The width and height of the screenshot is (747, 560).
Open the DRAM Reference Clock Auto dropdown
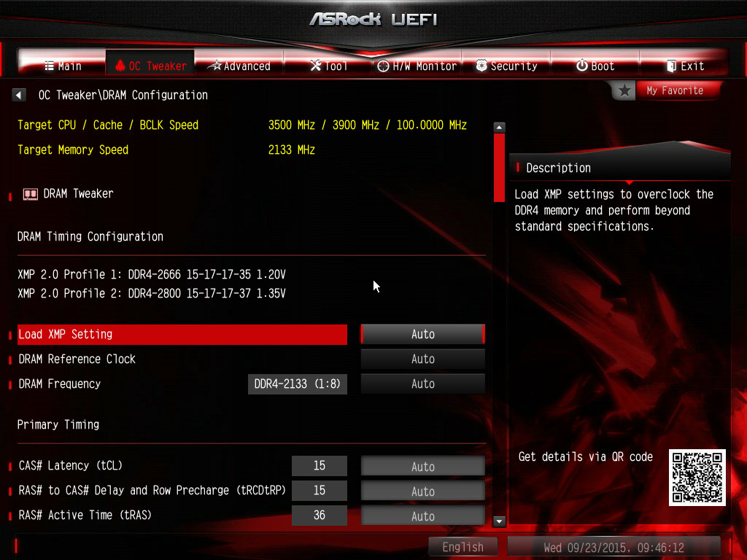click(422, 359)
